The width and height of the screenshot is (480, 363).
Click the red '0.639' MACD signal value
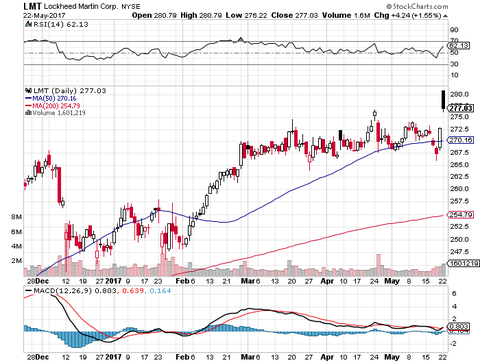pyautogui.click(x=133, y=291)
